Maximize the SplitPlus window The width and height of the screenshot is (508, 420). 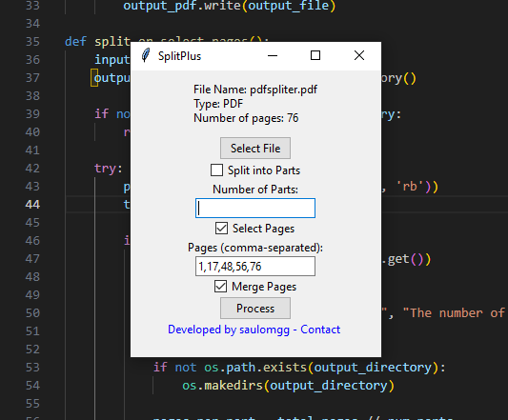pos(315,55)
